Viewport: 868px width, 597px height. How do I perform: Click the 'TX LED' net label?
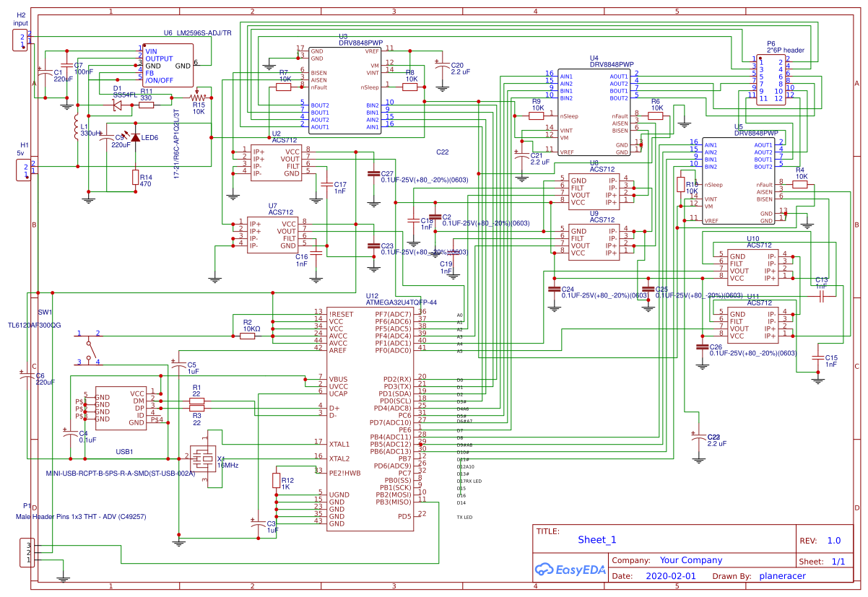pos(464,518)
